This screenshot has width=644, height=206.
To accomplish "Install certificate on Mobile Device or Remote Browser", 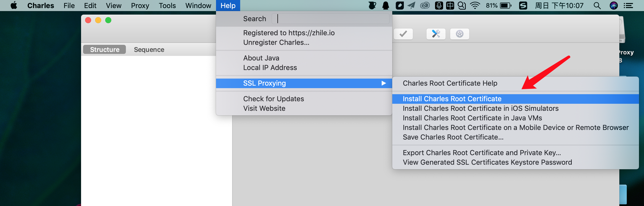I will 516,127.
